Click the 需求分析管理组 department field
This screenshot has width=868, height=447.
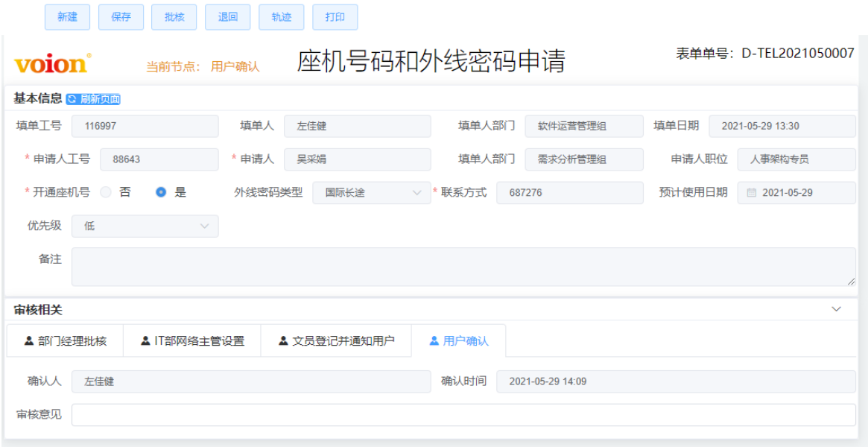(x=584, y=159)
